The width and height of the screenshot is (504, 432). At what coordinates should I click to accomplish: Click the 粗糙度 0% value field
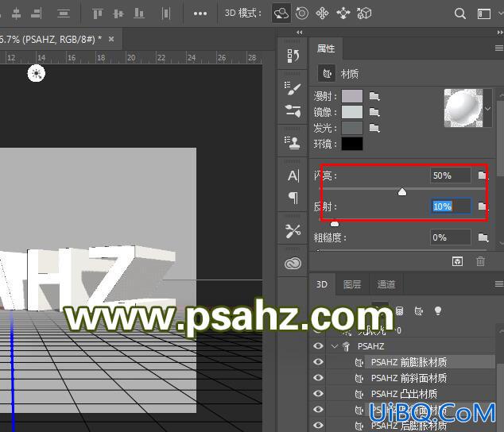coord(451,237)
